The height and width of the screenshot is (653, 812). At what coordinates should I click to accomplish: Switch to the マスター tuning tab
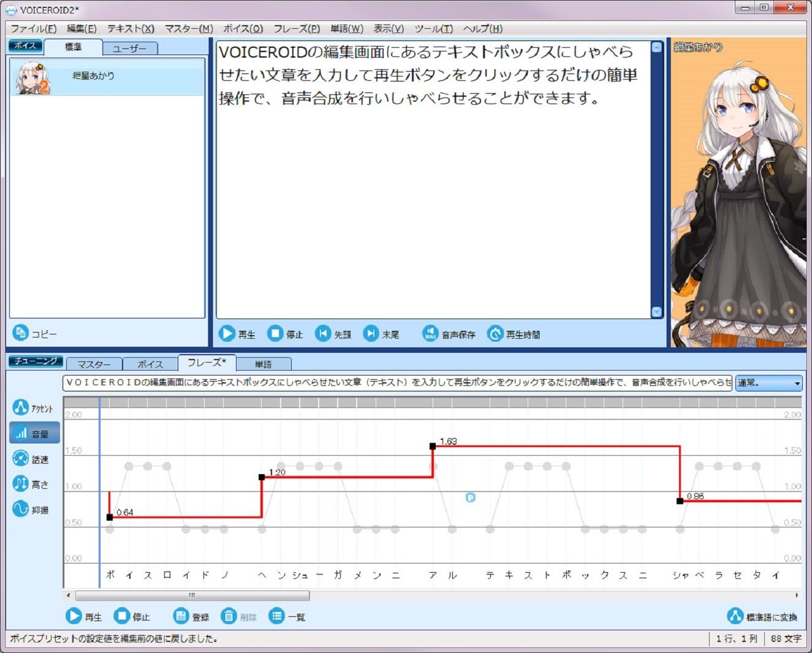[x=94, y=364]
